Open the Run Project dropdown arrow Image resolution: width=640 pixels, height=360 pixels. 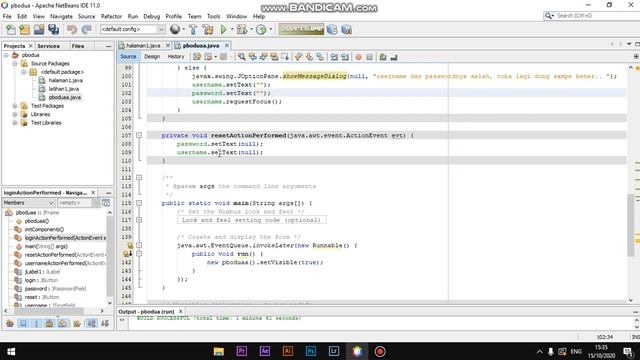232,29
